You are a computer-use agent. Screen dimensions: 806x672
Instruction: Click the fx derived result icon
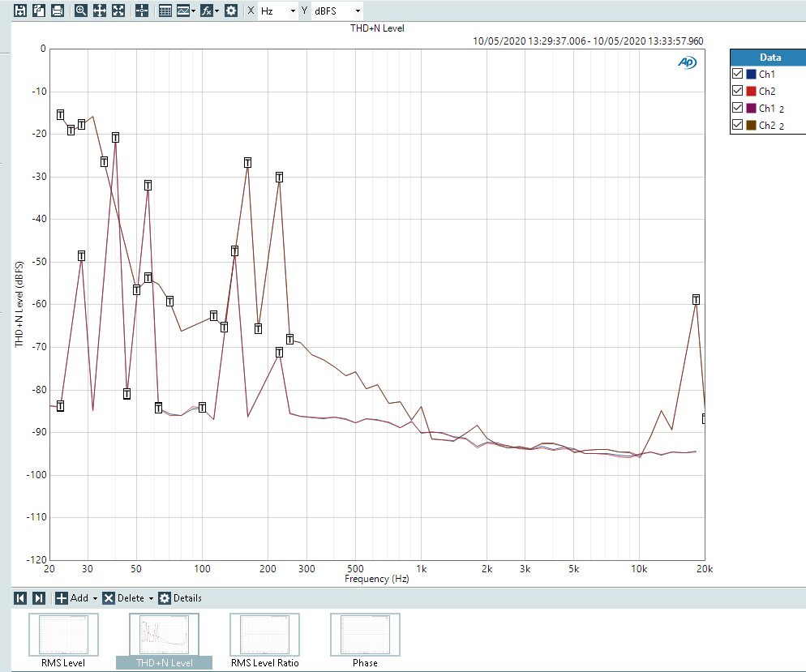tap(206, 11)
